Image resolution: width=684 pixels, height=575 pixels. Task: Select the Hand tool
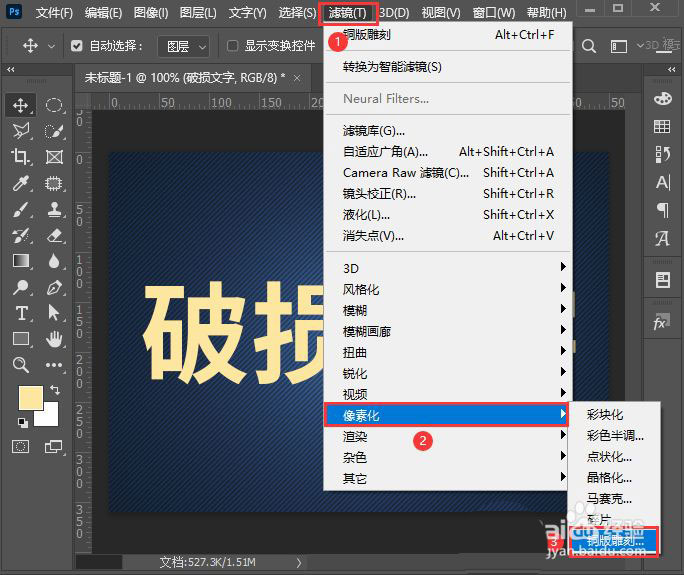(54, 339)
